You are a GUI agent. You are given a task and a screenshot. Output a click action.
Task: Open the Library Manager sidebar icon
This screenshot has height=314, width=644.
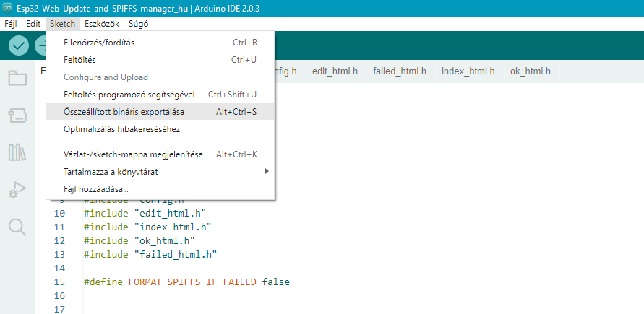pos(17,152)
